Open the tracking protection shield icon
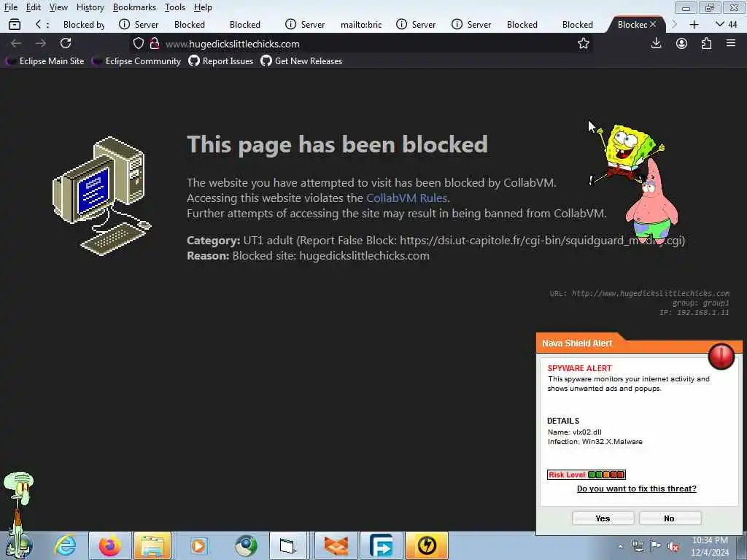This screenshot has height=560, width=747. coord(138,44)
